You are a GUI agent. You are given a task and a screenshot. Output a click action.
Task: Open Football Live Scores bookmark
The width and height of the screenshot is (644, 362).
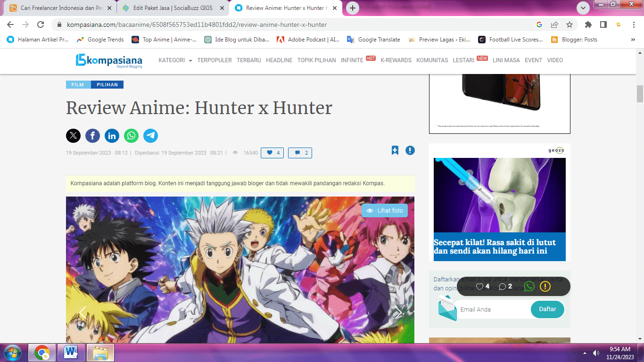511,40
